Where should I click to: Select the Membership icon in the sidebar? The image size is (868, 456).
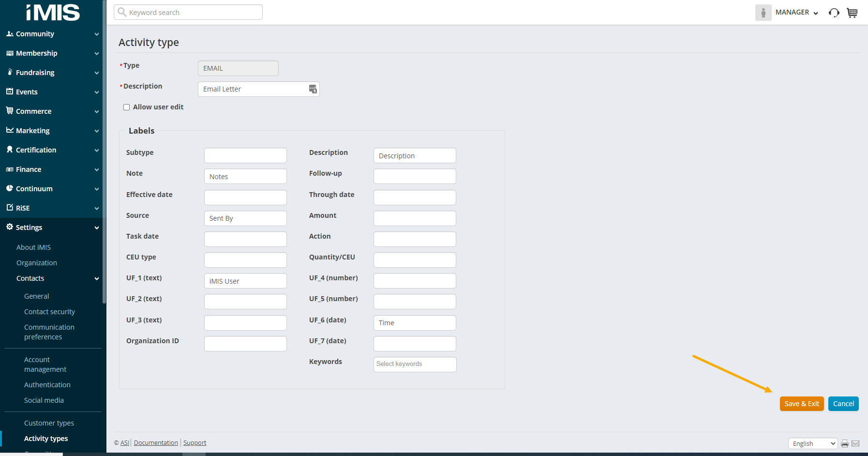point(10,53)
